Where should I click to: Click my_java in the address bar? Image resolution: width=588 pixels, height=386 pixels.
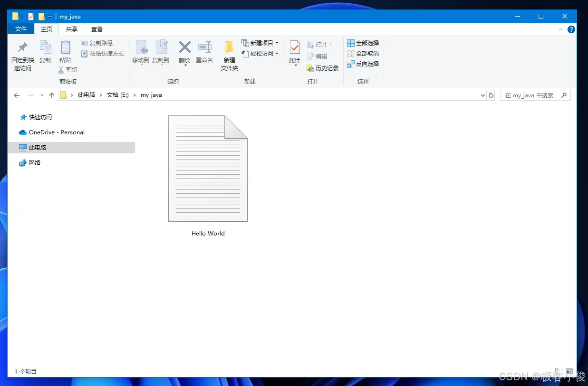(x=151, y=95)
